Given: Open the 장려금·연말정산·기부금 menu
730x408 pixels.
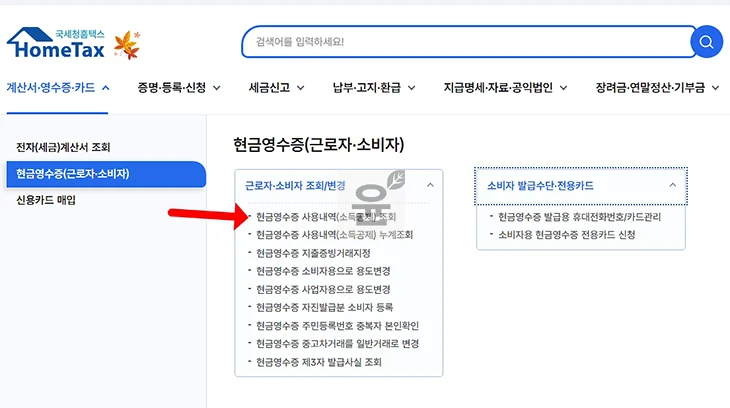Looking at the screenshot, I should pos(656,88).
